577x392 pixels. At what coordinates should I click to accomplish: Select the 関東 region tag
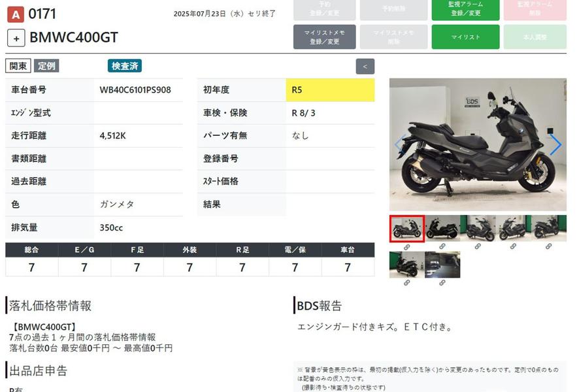point(18,66)
